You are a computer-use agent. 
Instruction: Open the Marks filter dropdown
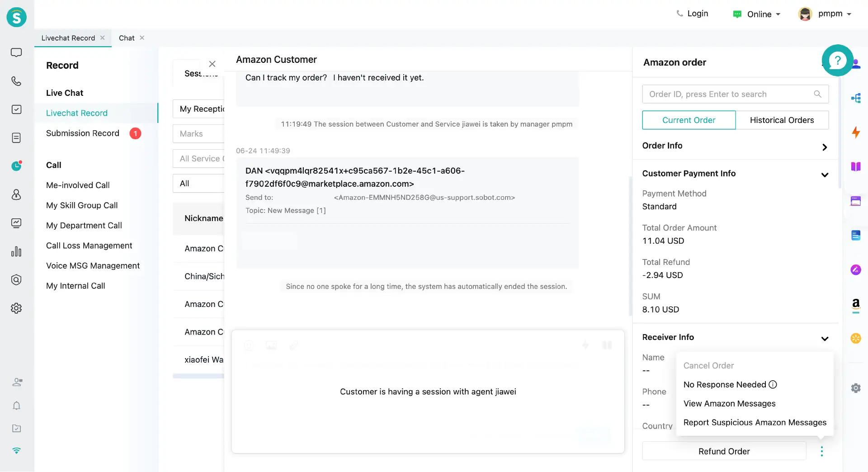click(199, 134)
